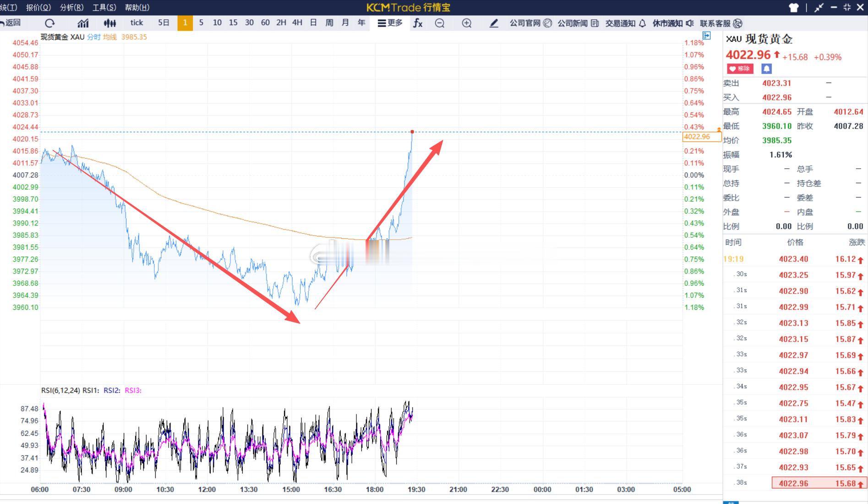Image resolution: width=868 pixels, height=504 pixels.
Task: Select the 60-minute timeframe
Action: point(265,23)
